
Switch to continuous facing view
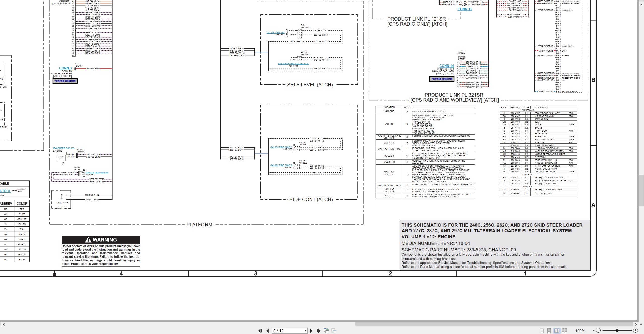[565, 331]
